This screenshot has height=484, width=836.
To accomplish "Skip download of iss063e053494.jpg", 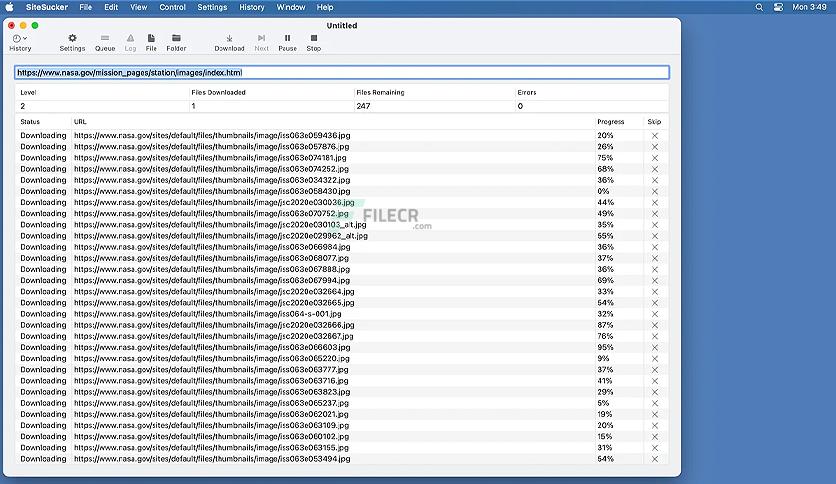I will pos(655,459).
